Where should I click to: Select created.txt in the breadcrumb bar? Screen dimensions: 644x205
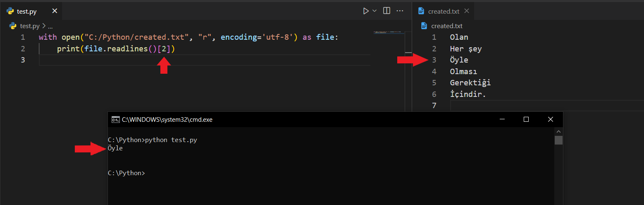446,26
